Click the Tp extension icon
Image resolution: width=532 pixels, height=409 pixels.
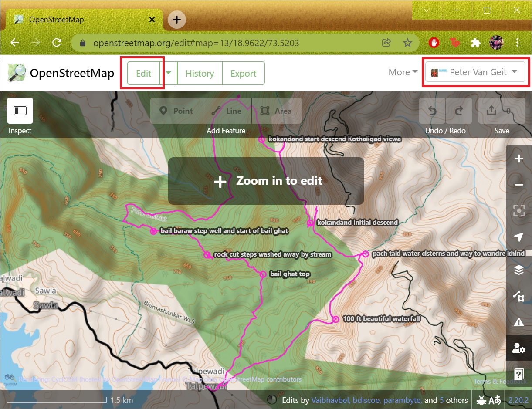(x=455, y=42)
